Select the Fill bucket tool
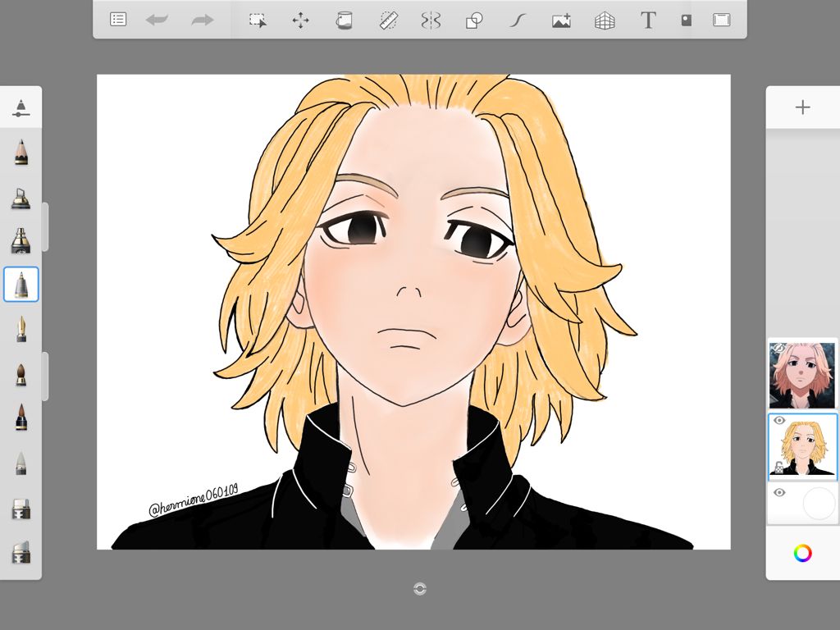The image size is (840, 630). (344, 21)
